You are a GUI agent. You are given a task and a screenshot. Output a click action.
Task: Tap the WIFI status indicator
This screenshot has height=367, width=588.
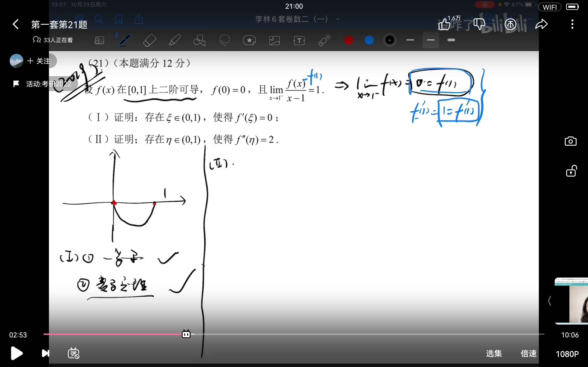tap(550, 7)
